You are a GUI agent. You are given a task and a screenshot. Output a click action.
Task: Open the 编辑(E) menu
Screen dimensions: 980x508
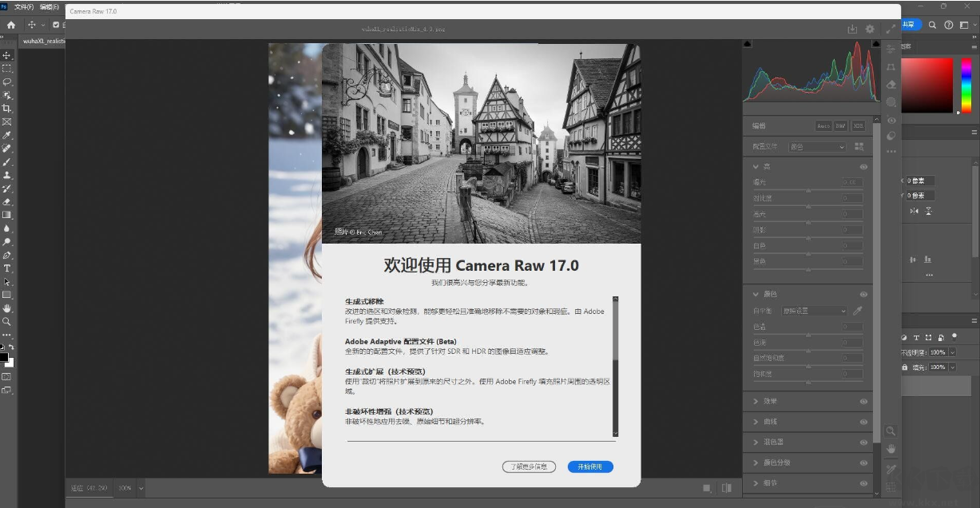coord(50,6)
